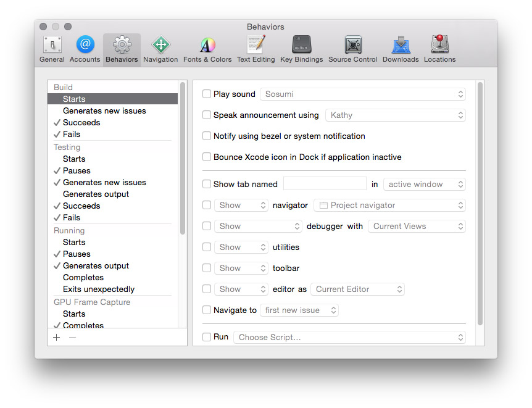The width and height of the screenshot is (532, 408).
Task: Click the tab name text field
Action: [x=325, y=184]
